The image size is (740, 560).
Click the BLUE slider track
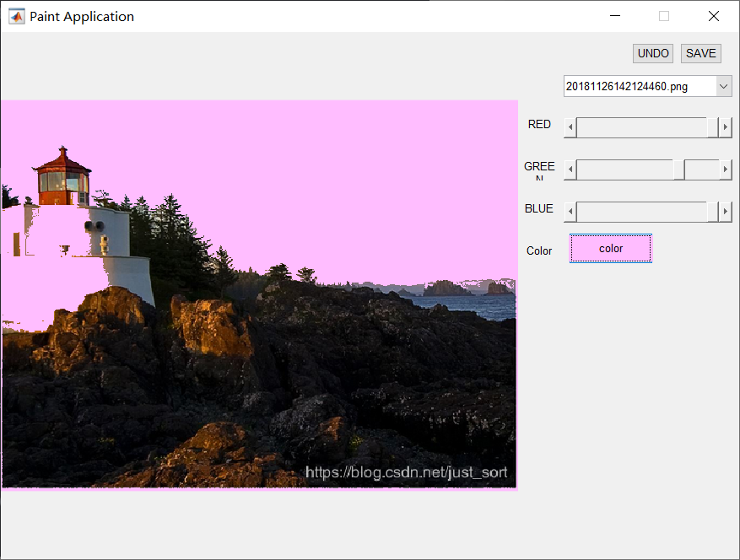641,212
